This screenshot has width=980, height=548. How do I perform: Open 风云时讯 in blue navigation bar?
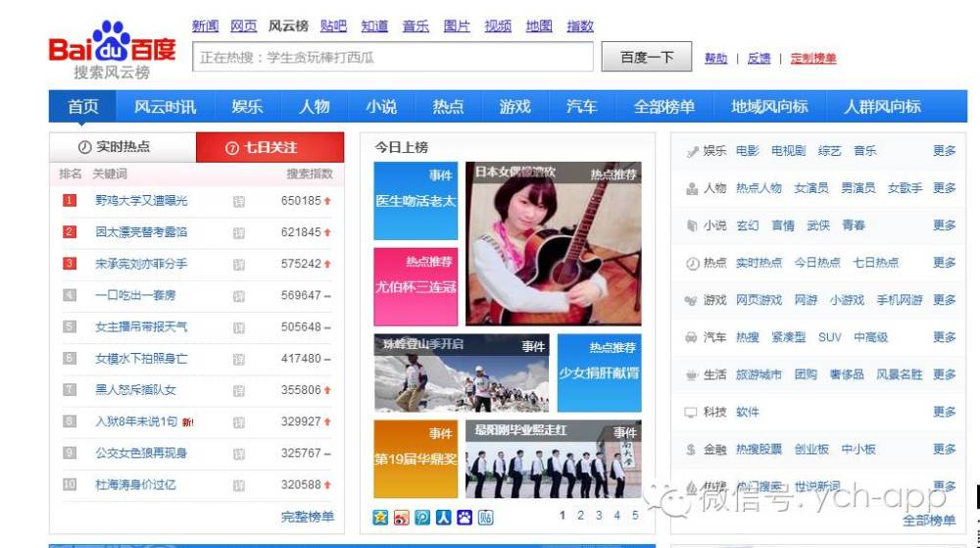(x=165, y=106)
